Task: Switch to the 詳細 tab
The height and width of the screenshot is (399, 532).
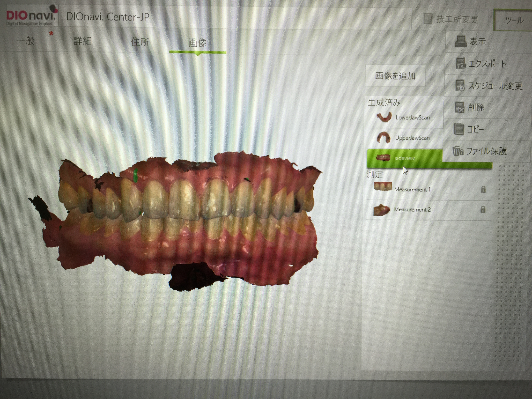Action: [82, 41]
